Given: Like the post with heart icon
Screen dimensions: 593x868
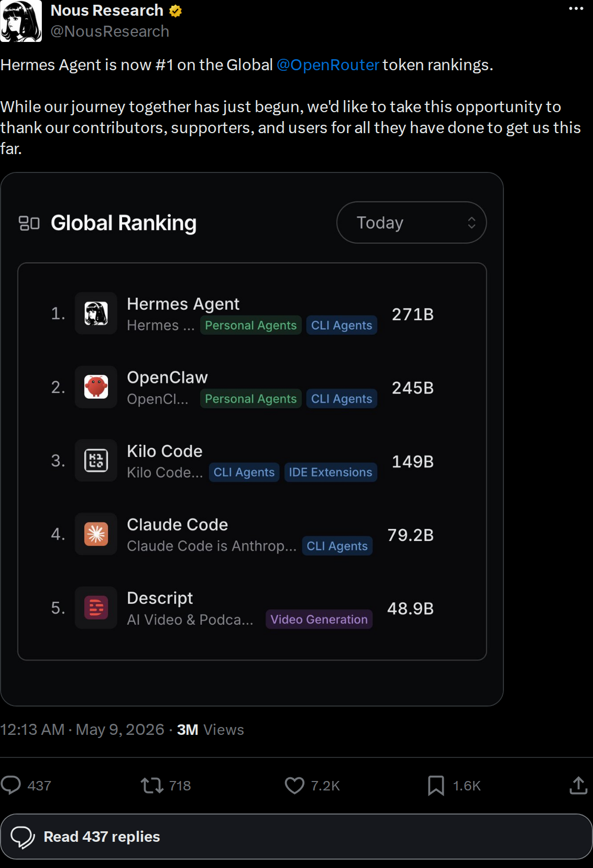Looking at the screenshot, I should 294,785.
